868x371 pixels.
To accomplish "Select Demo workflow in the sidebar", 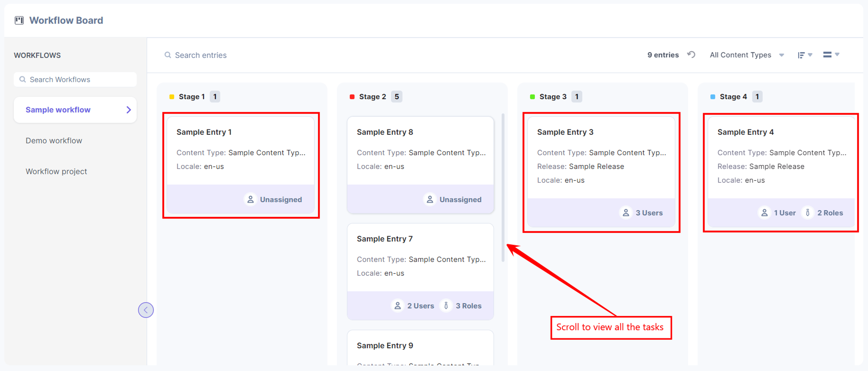I will click(54, 141).
